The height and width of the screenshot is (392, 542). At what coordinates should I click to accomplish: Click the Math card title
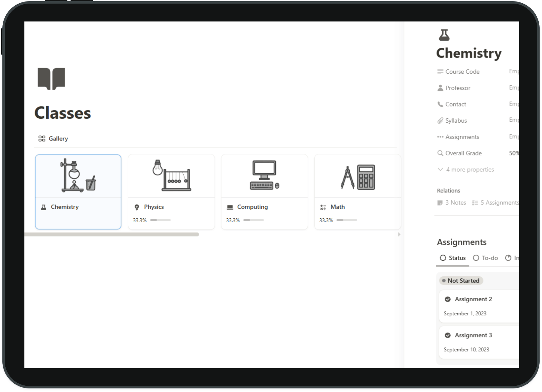click(x=338, y=207)
